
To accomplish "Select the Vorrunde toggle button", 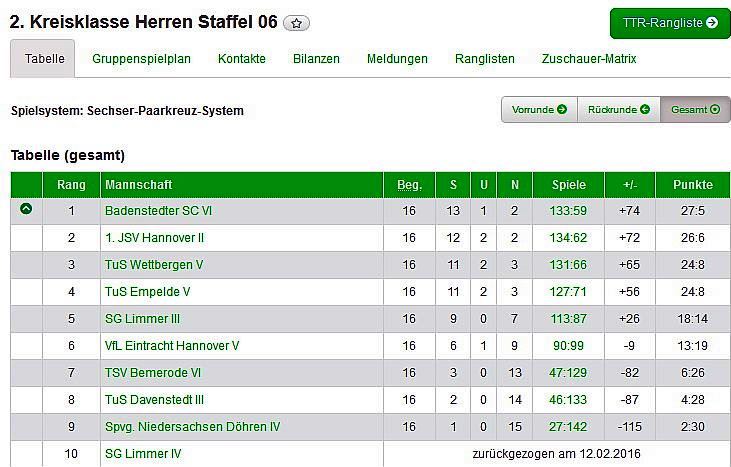I will [x=539, y=110].
